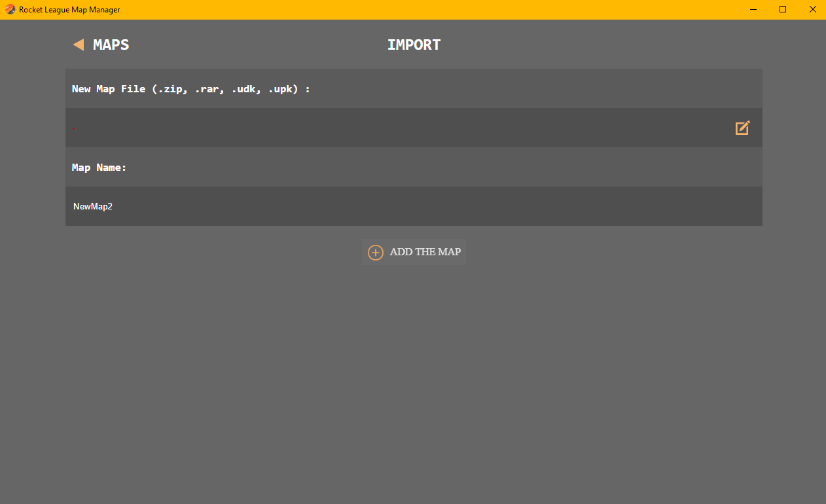Click the 'New Map File (.zip, .rar, .udk, .upk) :' label
Screen dimensions: 826x504
(191, 88)
